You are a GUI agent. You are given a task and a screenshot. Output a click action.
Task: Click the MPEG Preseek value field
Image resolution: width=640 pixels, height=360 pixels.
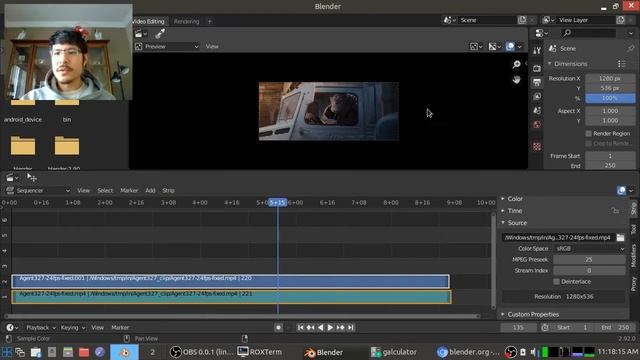pos(589,260)
